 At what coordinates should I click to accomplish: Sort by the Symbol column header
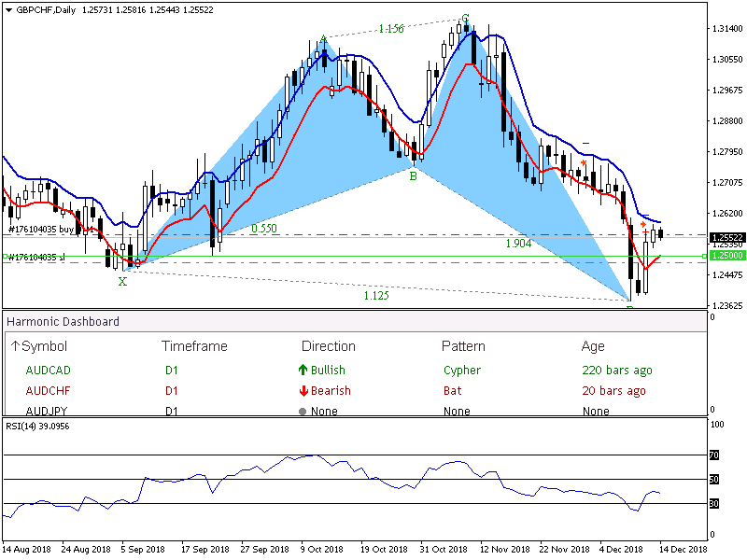(44, 346)
